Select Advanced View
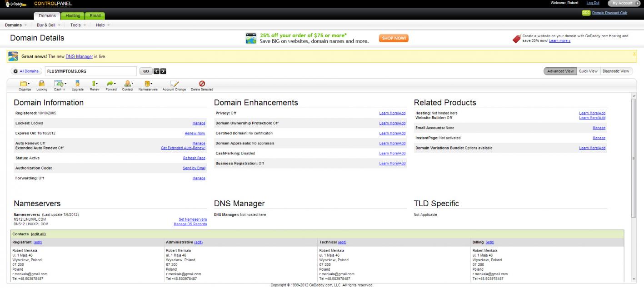 [x=560, y=71]
